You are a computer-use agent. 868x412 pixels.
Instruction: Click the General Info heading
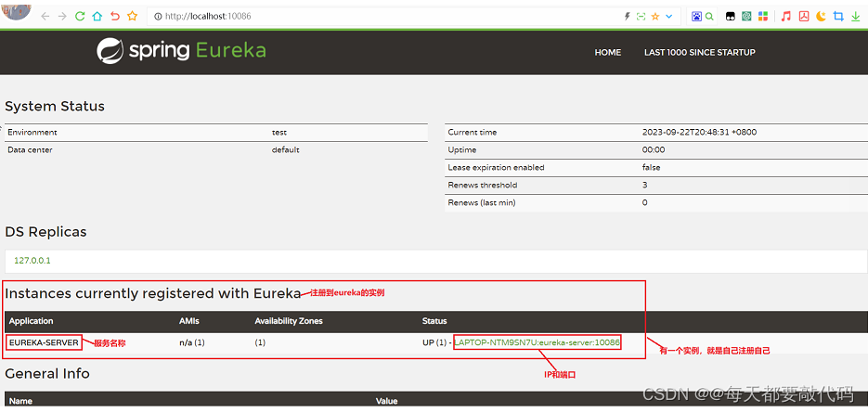[x=47, y=374]
